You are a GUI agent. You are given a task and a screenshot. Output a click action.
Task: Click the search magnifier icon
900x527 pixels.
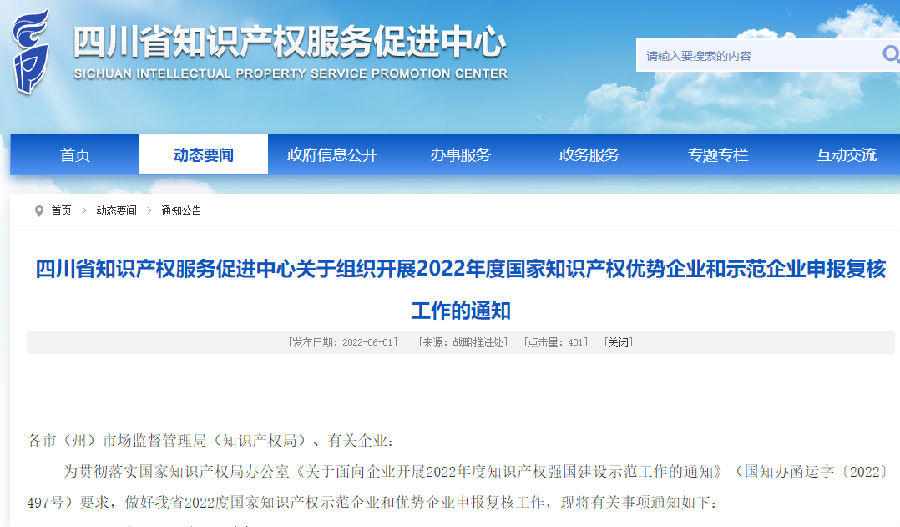tap(889, 54)
